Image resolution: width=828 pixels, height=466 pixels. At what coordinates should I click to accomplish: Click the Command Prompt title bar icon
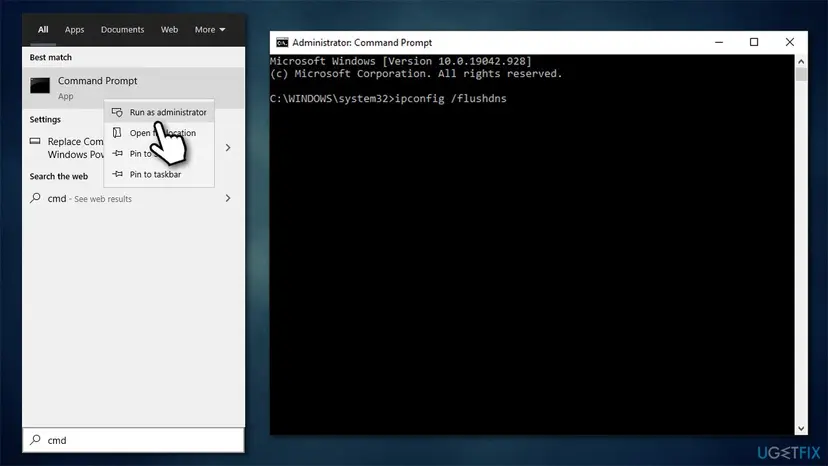pyautogui.click(x=282, y=42)
